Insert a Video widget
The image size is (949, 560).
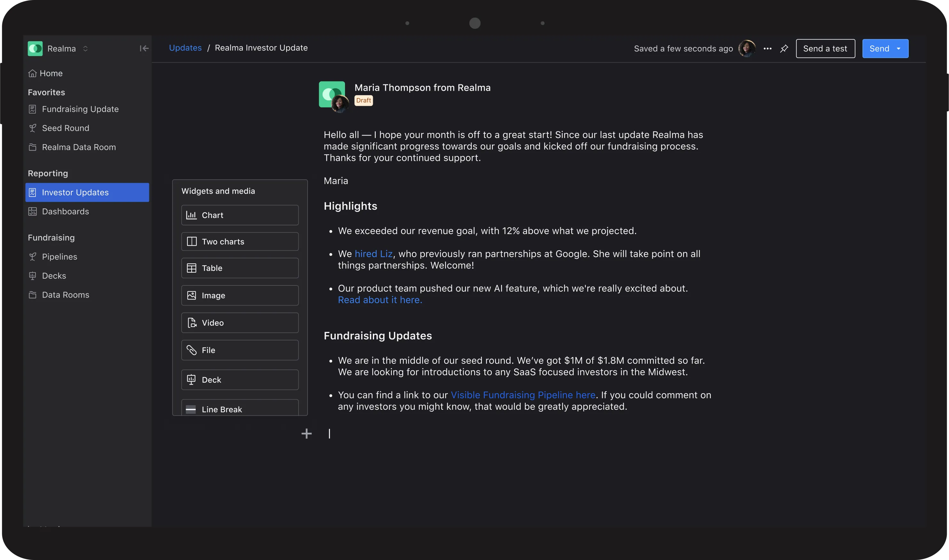pos(240,323)
